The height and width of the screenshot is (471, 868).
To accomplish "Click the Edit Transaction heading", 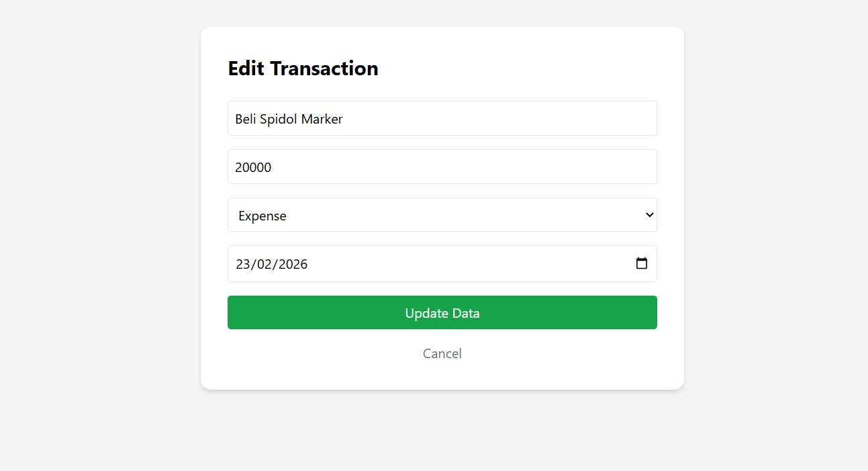I will [x=303, y=69].
